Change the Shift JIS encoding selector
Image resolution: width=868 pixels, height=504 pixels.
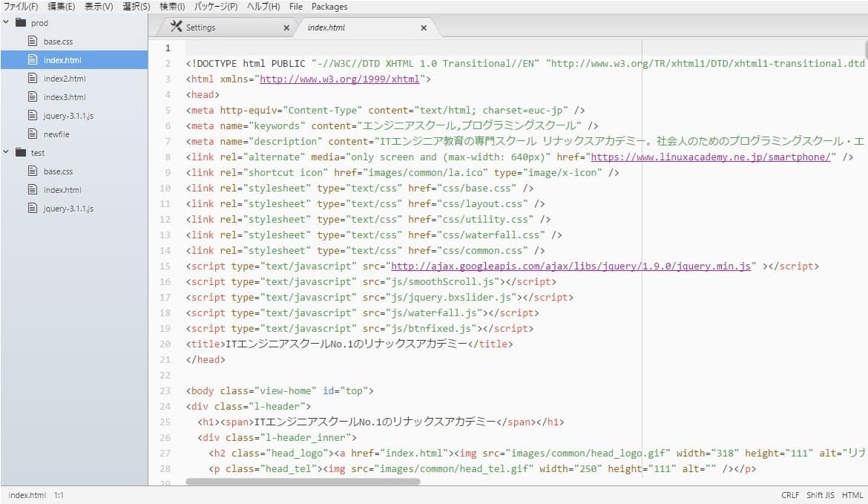820,495
